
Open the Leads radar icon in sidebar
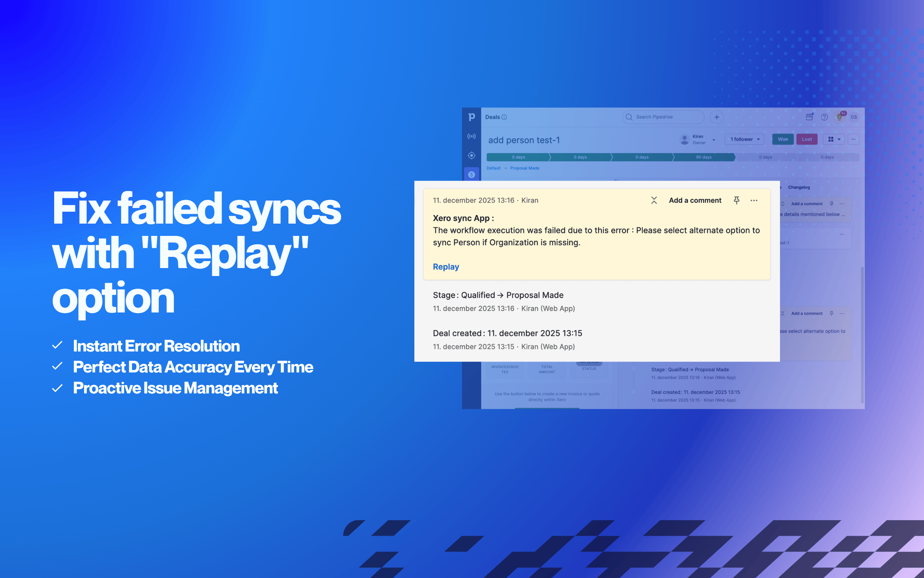click(471, 137)
